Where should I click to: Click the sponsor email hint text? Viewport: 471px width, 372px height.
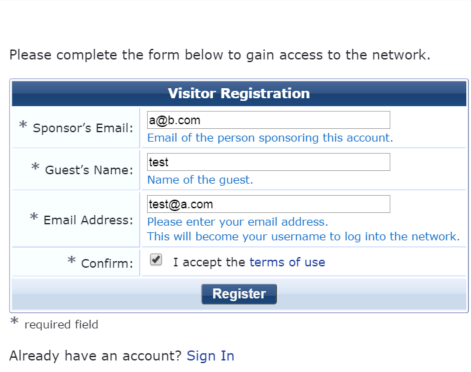(x=270, y=138)
